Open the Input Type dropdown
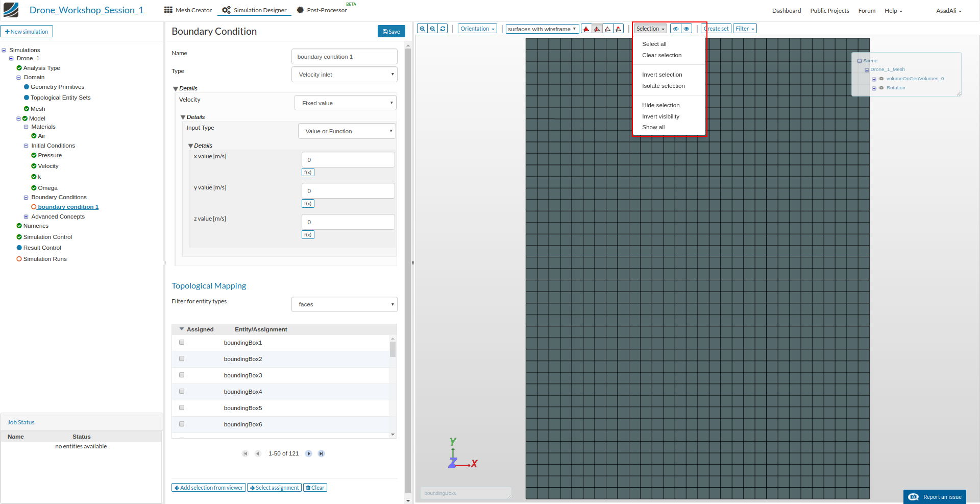 347,131
